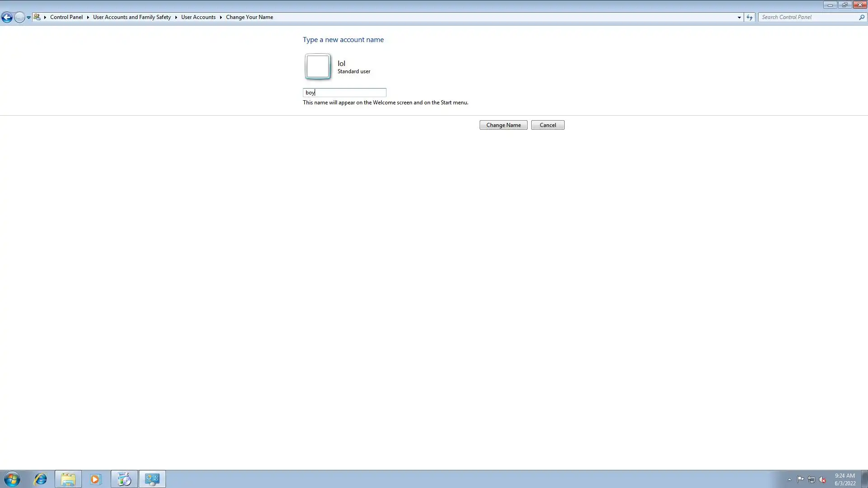Image resolution: width=868 pixels, height=488 pixels.
Task: Click the magnifier in Search Control Panel
Action: (x=861, y=17)
